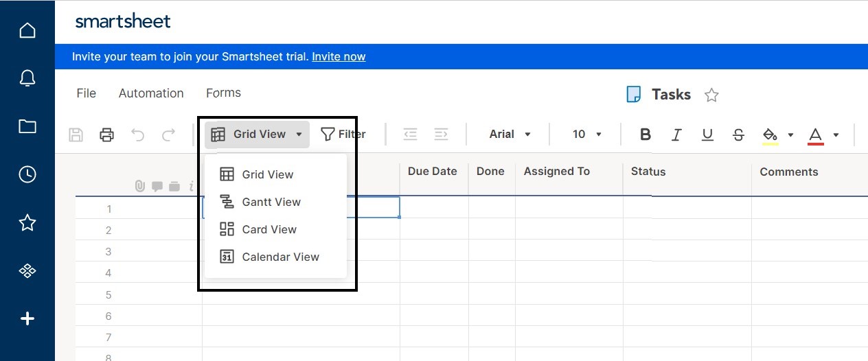Open the font size 10 dropdown

coord(587,135)
